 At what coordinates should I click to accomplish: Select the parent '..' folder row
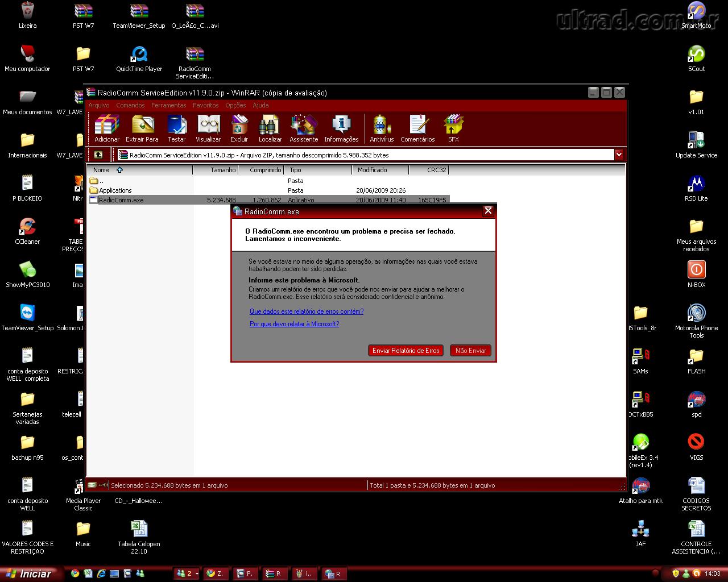click(x=268, y=181)
